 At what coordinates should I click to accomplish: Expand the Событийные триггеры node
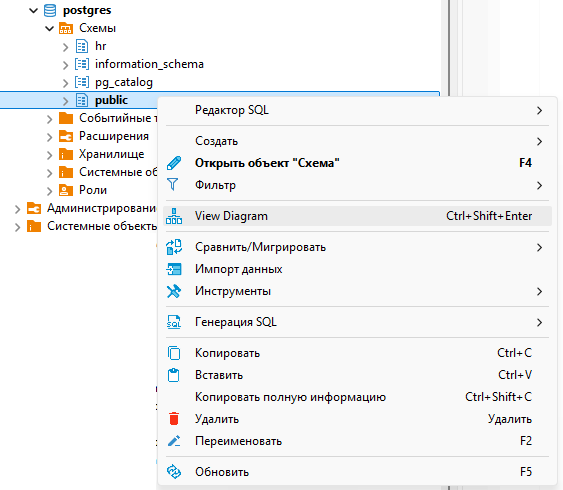coord(50,119)
